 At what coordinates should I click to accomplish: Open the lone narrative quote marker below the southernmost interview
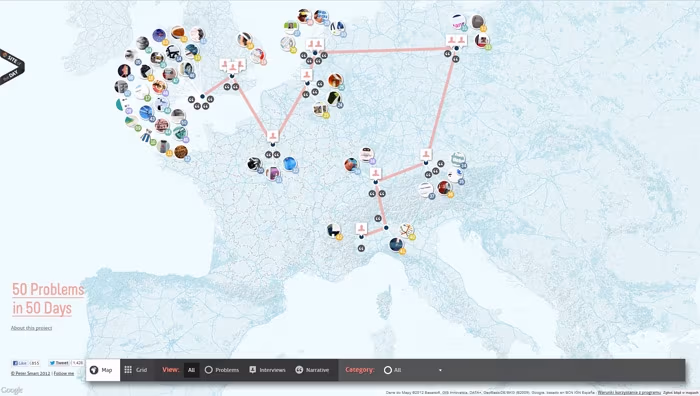tap(361, 248)
